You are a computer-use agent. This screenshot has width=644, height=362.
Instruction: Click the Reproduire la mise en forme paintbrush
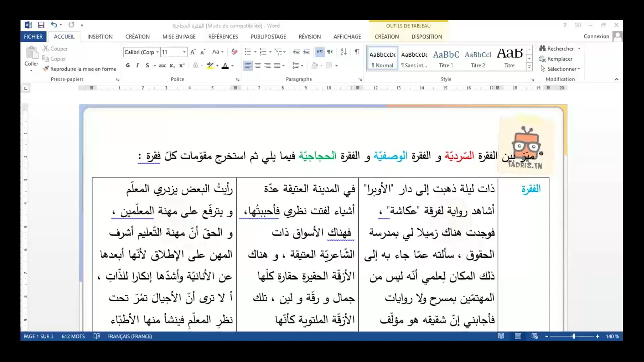click(46, 69)
